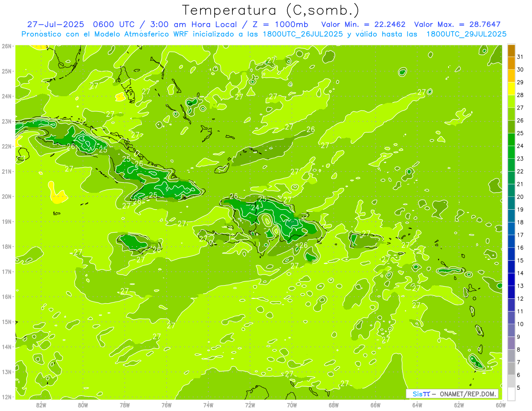Screen dimensions: 532x411
Task: Click the 70W longitude axis label
Action: click(292, 405)
